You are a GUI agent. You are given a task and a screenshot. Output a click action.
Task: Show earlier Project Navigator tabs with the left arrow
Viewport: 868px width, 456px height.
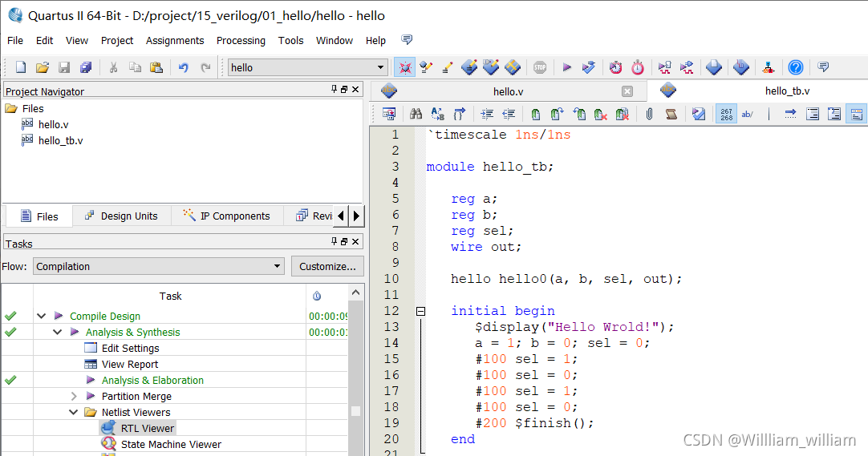point(341,216)
